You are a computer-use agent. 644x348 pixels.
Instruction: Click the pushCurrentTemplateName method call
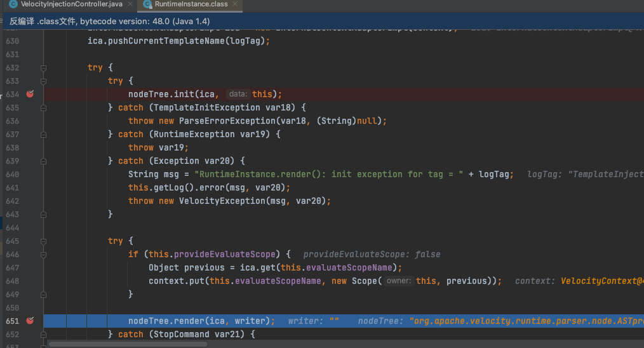coord(166,41)
